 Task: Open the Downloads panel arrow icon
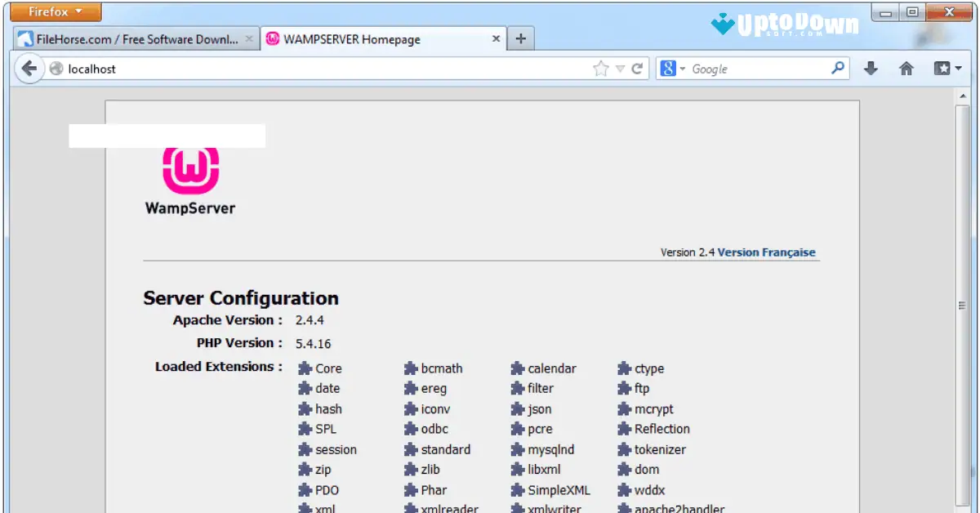(871, 68)
